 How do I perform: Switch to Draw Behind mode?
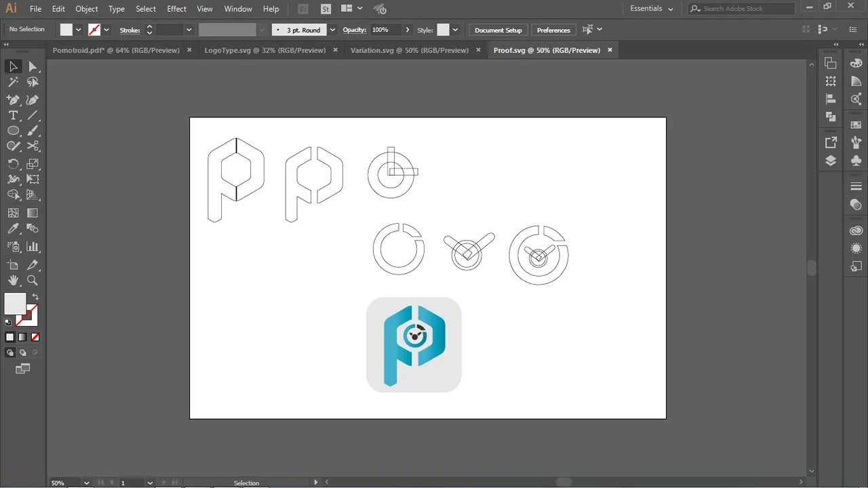click(x=22, y=352)
